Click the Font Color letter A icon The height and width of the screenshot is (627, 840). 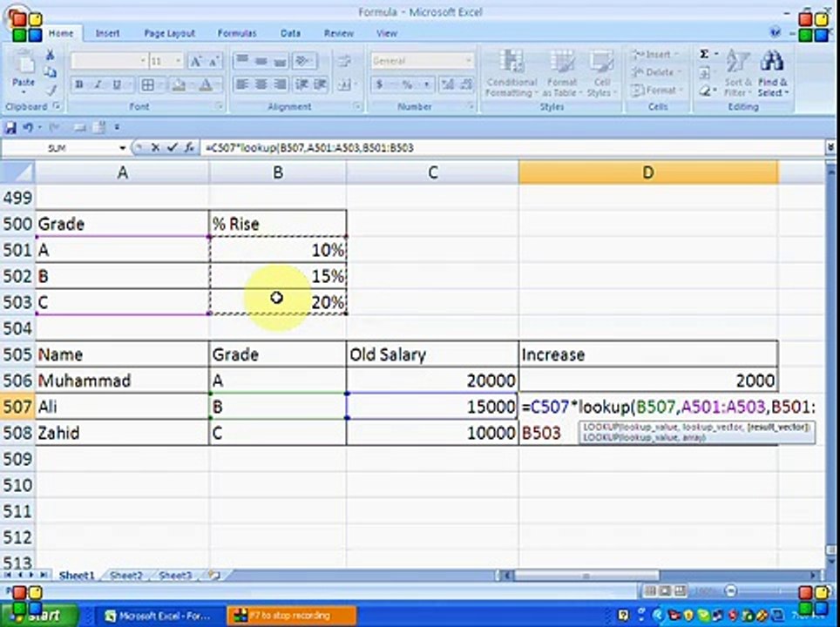coord(206,84)
